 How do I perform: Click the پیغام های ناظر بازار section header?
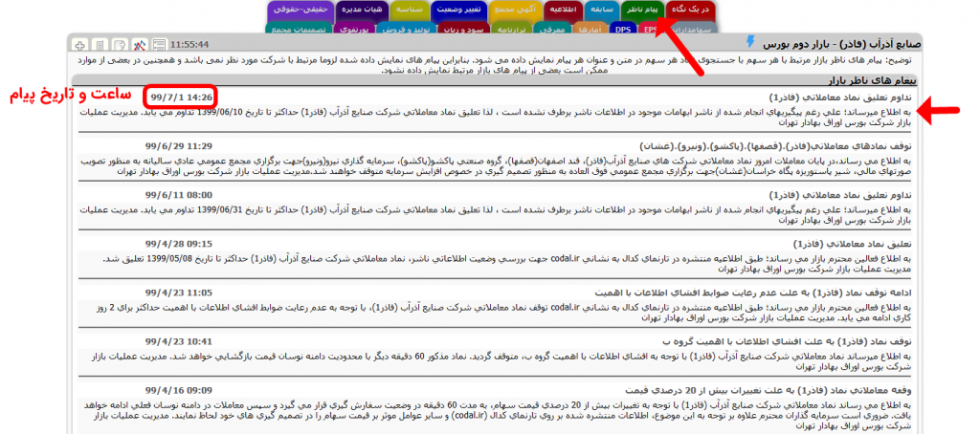coord(873,80)
